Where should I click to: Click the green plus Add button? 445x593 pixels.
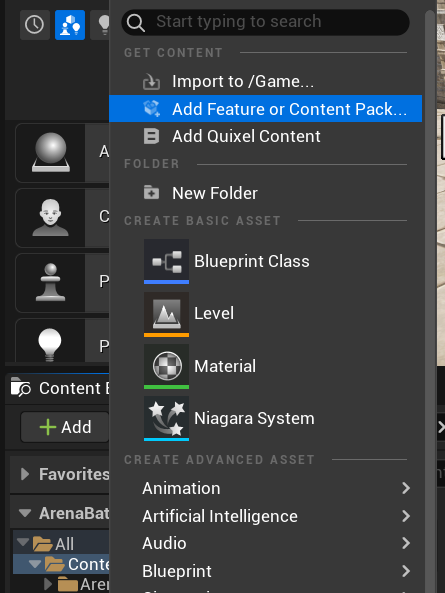coord(65,427)
